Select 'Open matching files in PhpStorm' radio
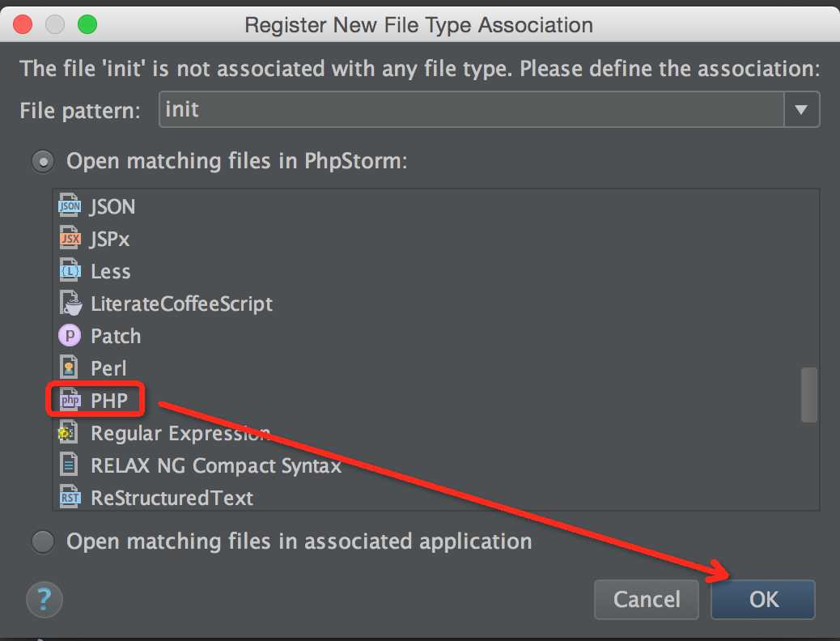Image resolution: width=840 pixels, height=641 pixels. (x=43, y=161)
